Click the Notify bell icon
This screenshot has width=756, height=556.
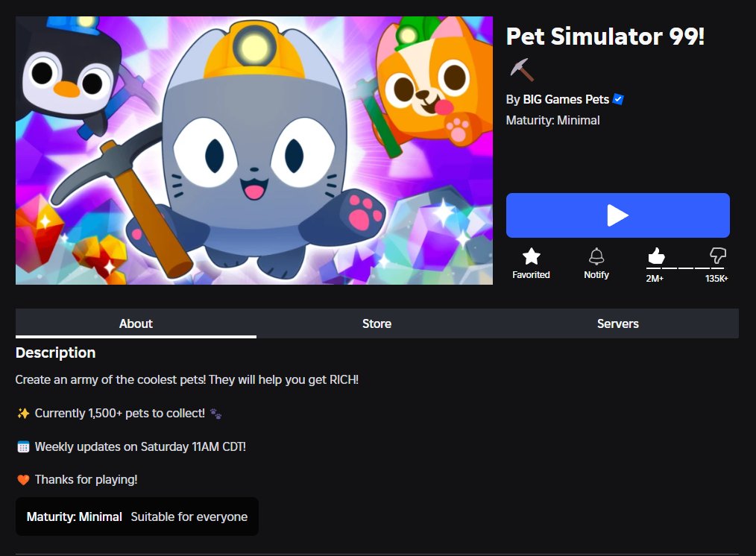pos(596,256)
